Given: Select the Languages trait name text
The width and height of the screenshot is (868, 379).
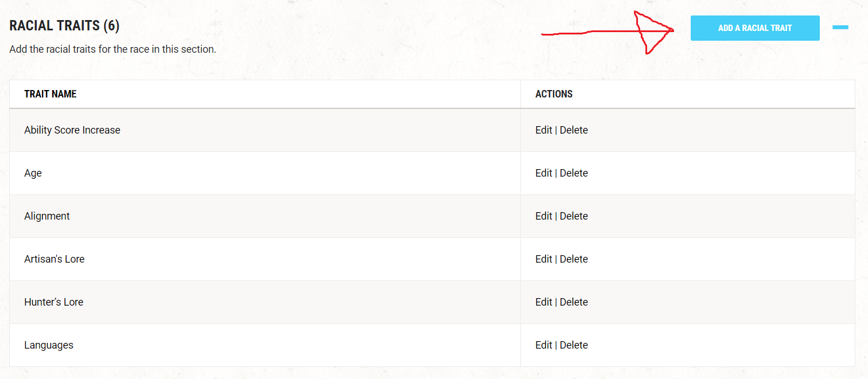Looking at the screenshot, I should coord(49,345).
